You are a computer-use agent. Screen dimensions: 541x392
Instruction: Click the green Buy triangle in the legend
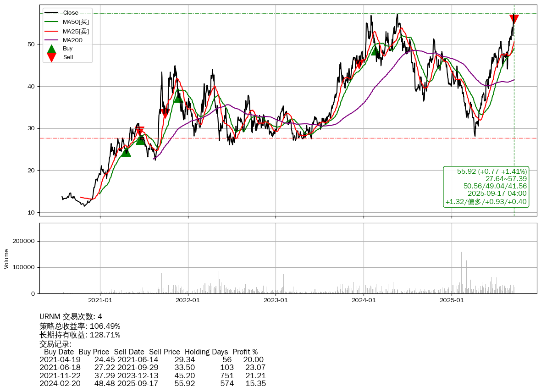point(52,49)
